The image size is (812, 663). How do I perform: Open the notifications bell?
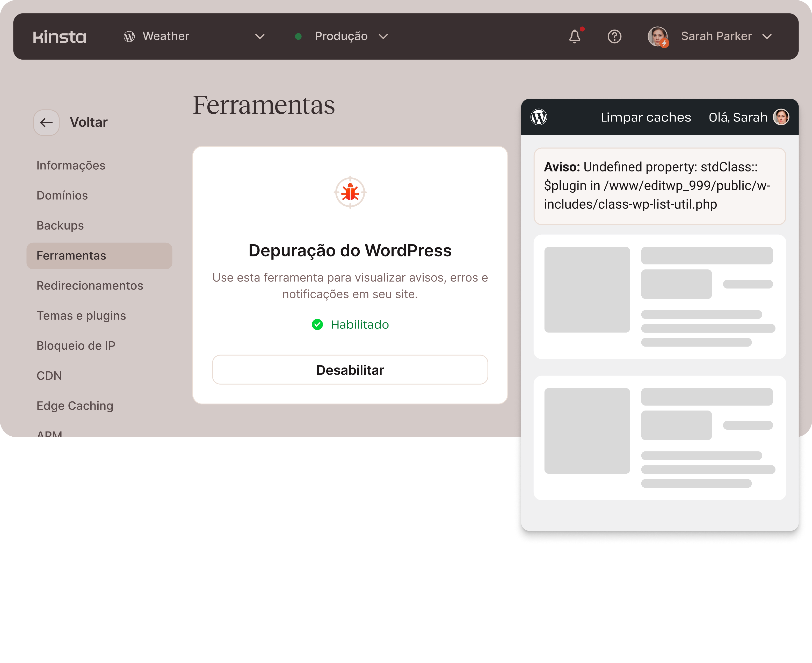(x=575, y=37)
